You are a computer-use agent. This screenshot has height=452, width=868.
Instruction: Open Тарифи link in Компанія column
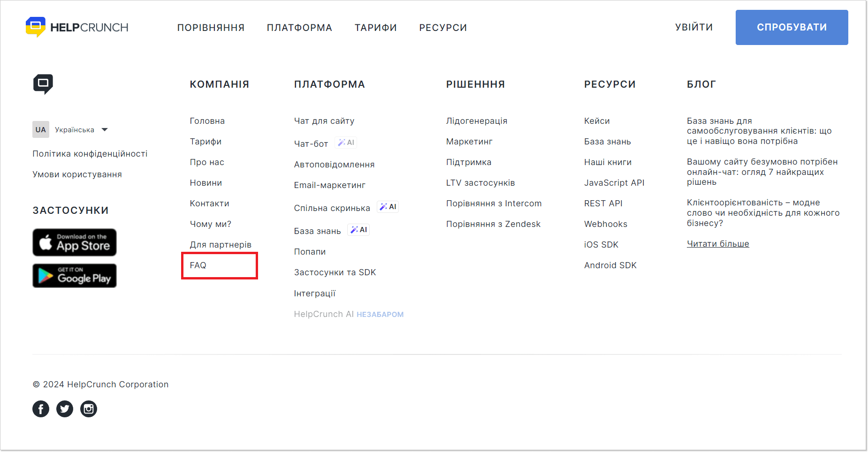[x=206, y=142]
